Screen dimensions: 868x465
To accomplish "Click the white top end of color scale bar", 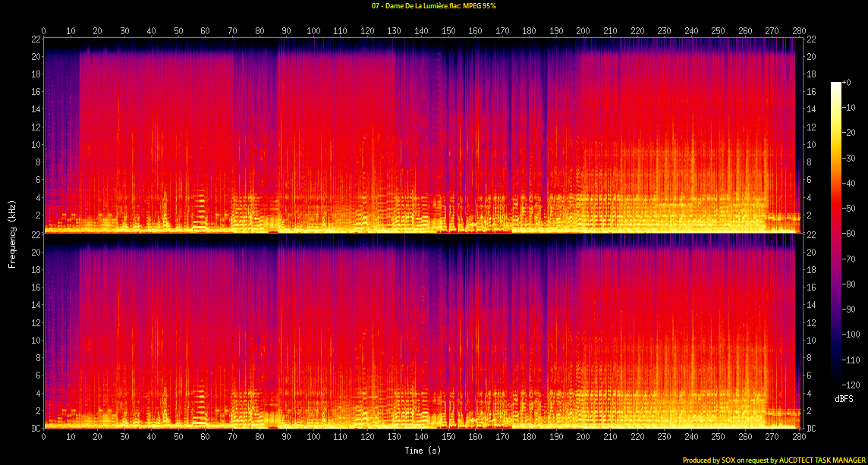I will coord(837,84).
